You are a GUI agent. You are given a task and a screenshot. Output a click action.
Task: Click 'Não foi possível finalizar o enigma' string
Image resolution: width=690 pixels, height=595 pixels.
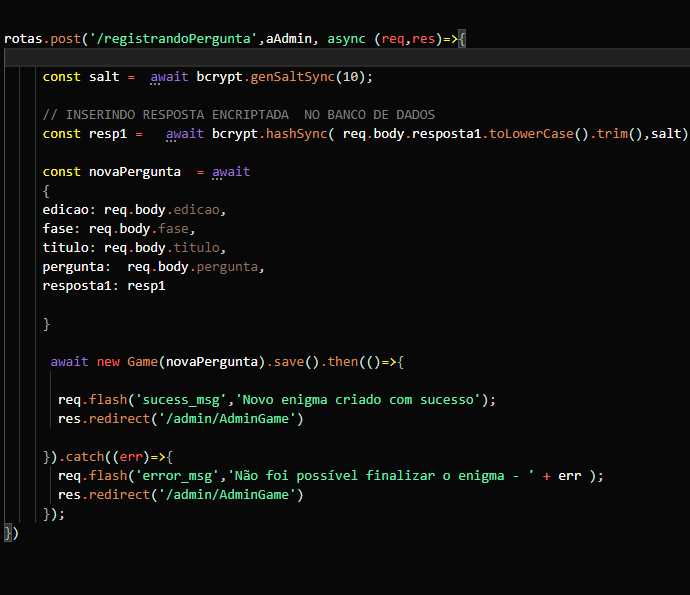(381, 476)
